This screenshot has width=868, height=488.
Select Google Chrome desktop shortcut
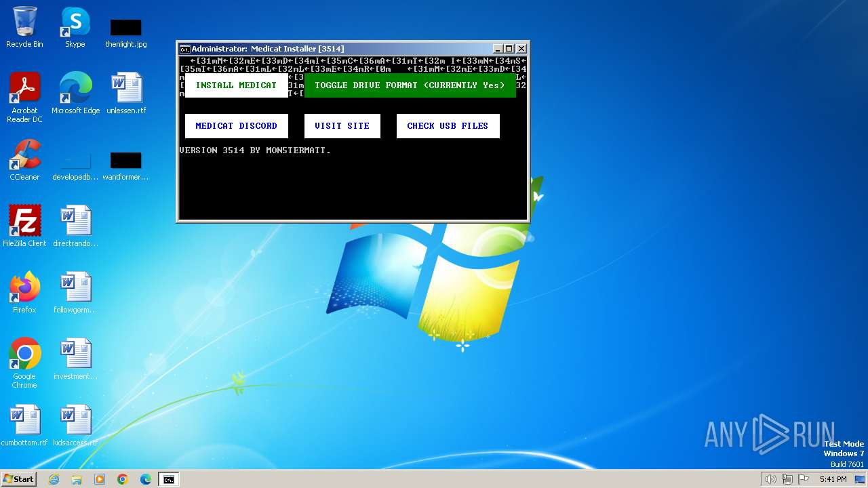(24, 363)
